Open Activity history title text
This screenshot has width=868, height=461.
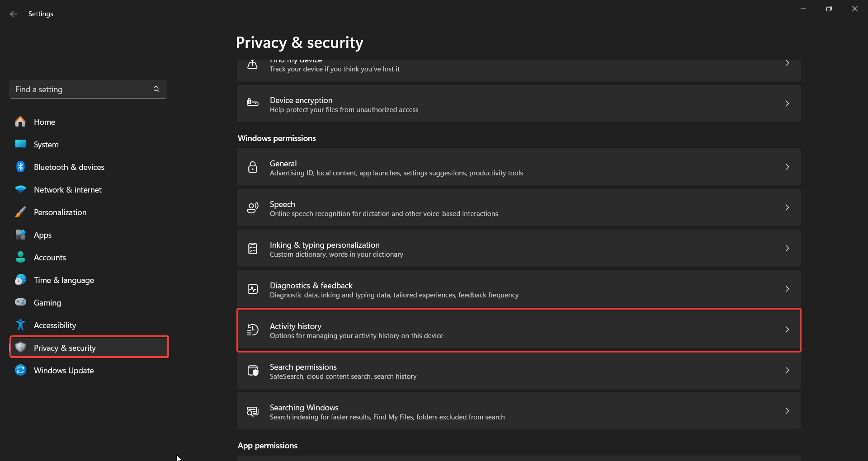point(296,326)
